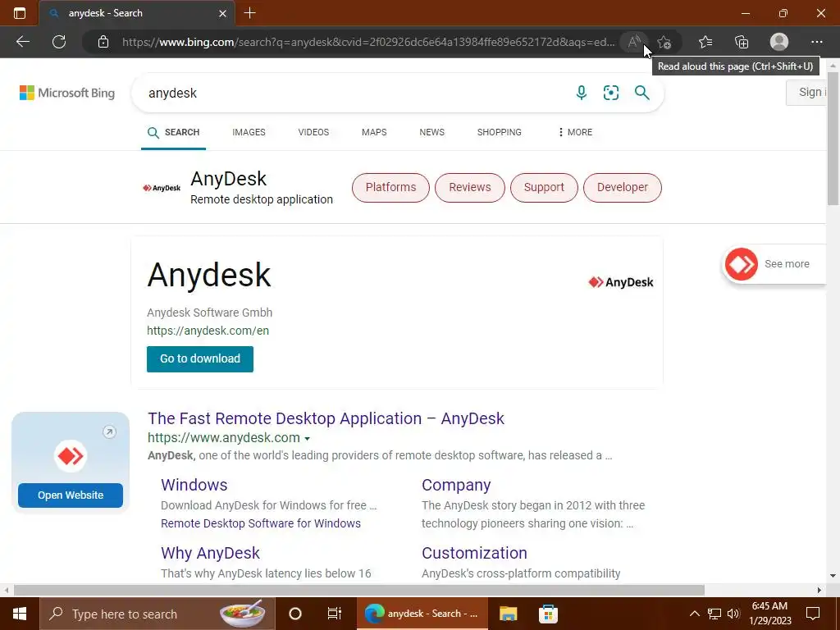Open network status tray icon
This screenshot has width=840, height=630.
[714, 614]
